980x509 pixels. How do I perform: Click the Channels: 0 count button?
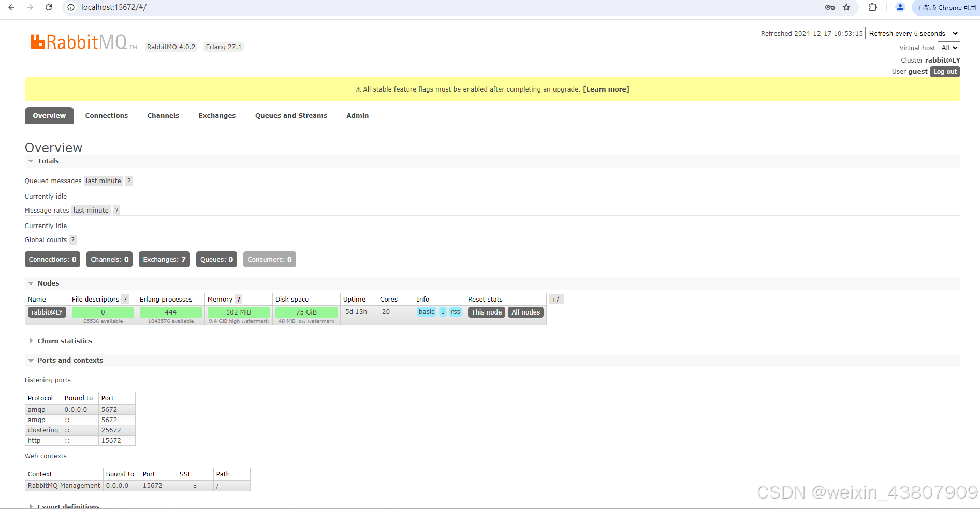[110, 259]
